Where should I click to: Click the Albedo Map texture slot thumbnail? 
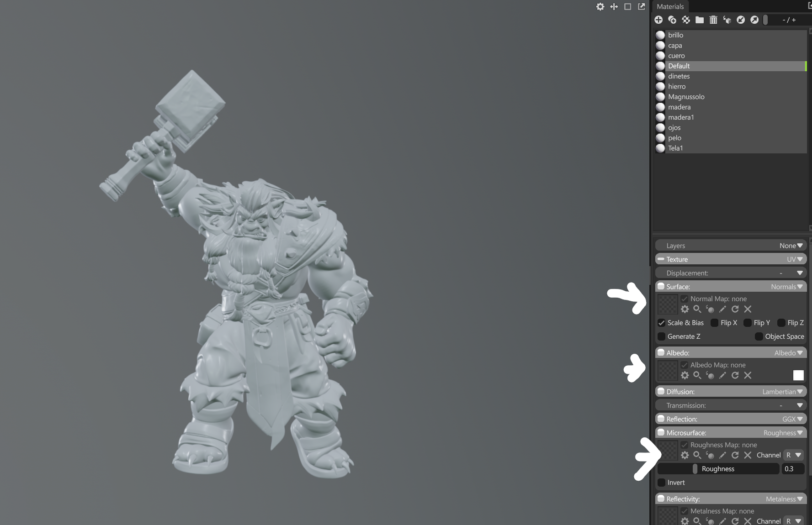click(x=667, y=371)
